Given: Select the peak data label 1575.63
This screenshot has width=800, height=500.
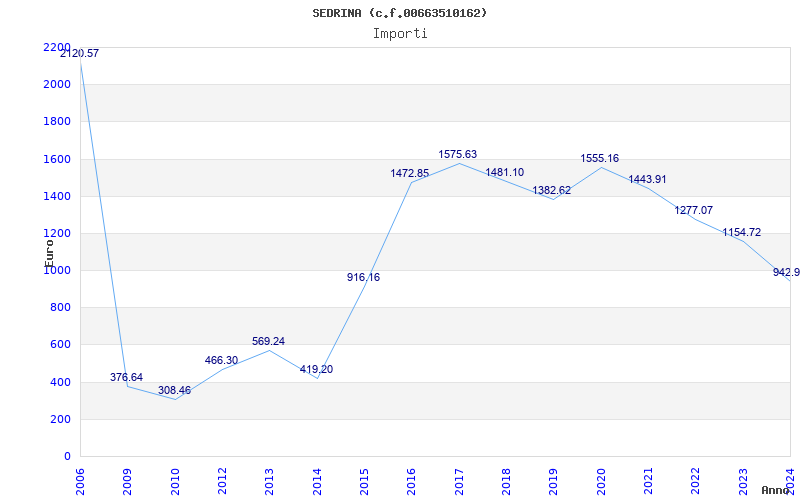Looking at the screenshot, I should pos(458,154).
